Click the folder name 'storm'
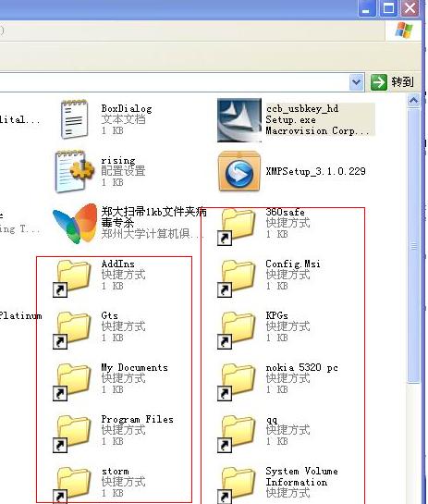 tap(115, 472)
